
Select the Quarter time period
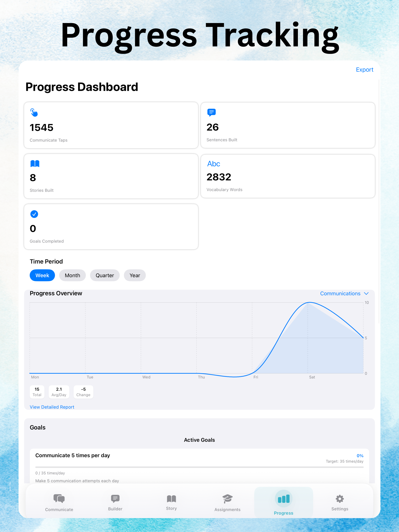105,275
